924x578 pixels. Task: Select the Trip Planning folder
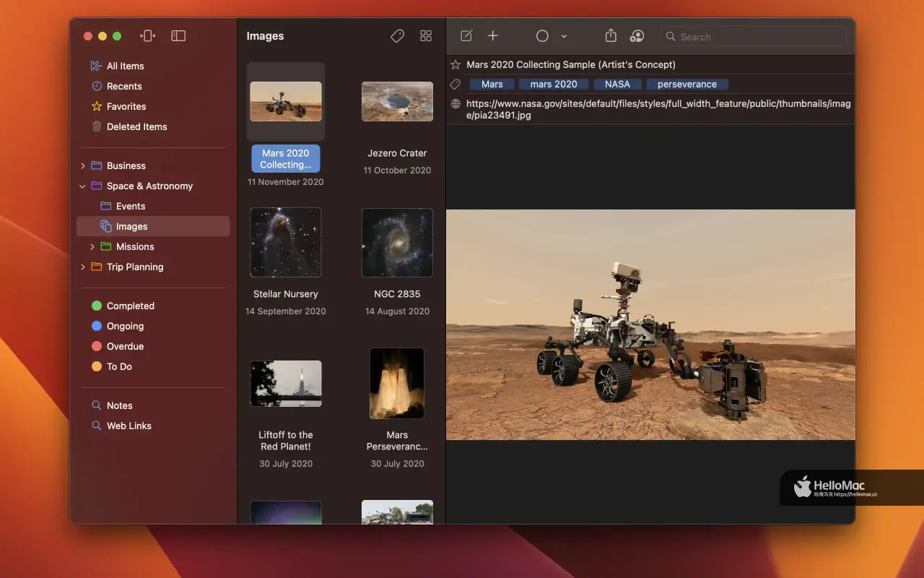coord(135,267)
